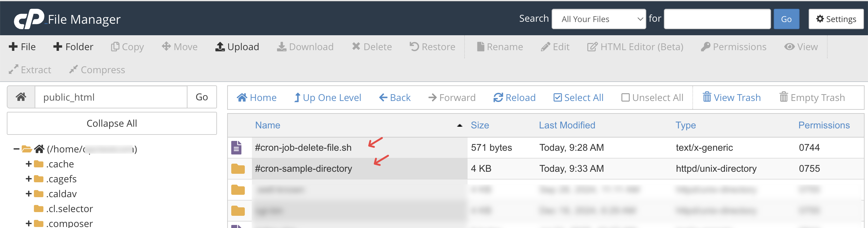
Task: Click the public_html path input field
Action: [x=111, y=97]
